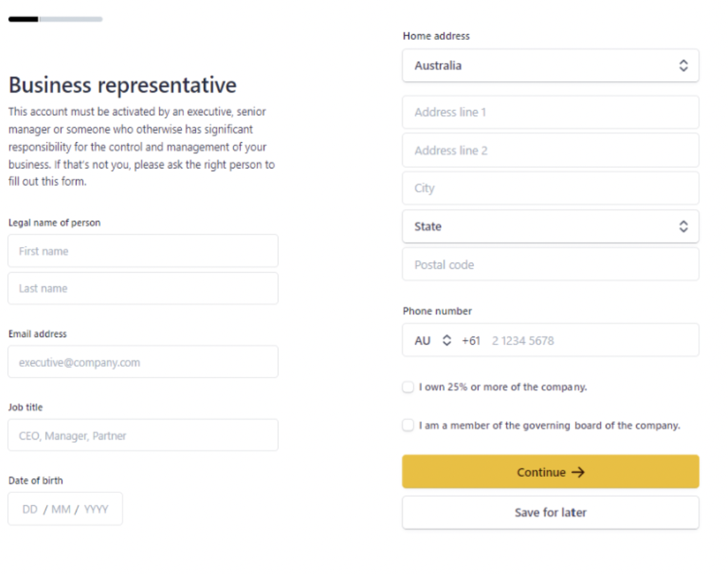
Task: Click the Date of birth field
Action: click(x=65, y=509)
